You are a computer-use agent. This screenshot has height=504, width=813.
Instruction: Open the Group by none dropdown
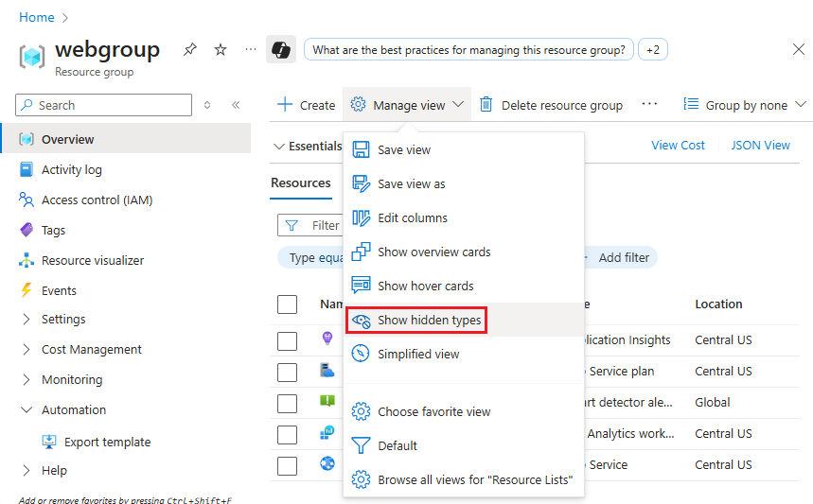746,105
